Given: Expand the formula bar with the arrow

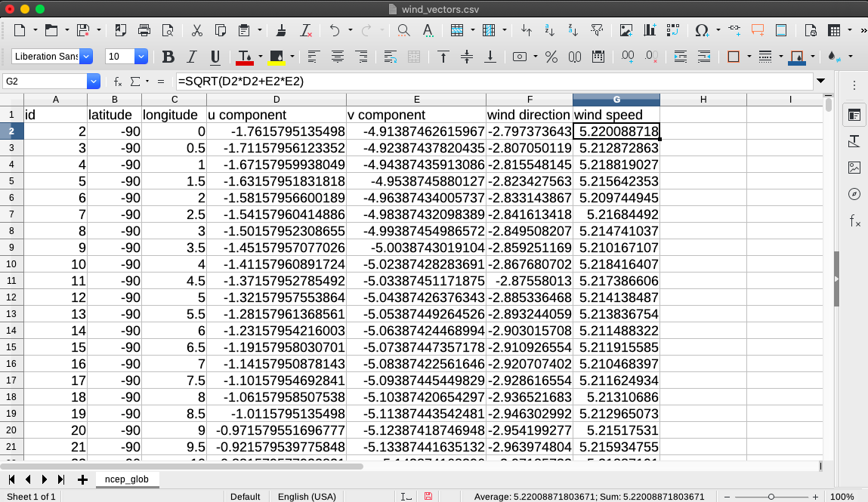Looking at the screenshot, I should click(x=821, y=82).
